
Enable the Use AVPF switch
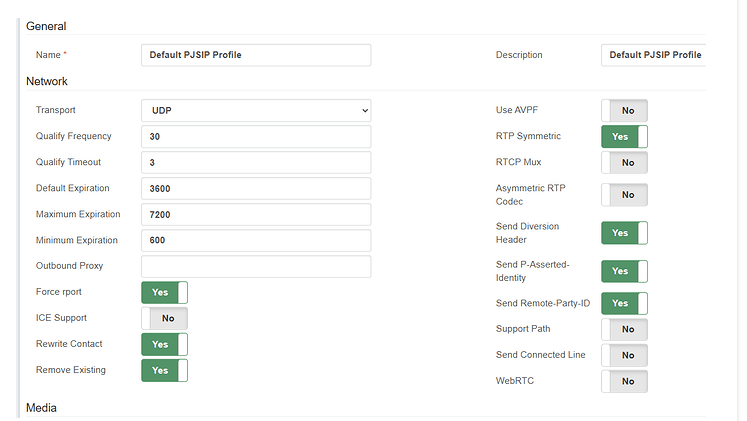[x=624, y=110]
